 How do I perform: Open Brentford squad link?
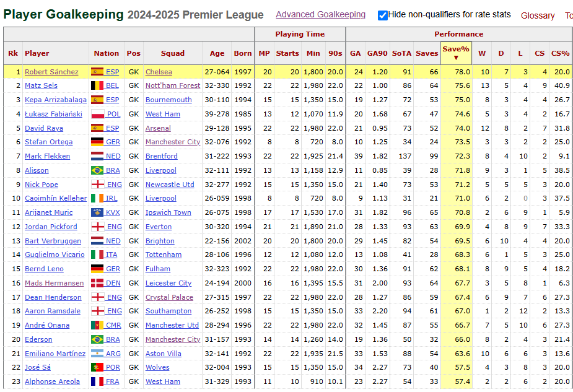point(162,156)
